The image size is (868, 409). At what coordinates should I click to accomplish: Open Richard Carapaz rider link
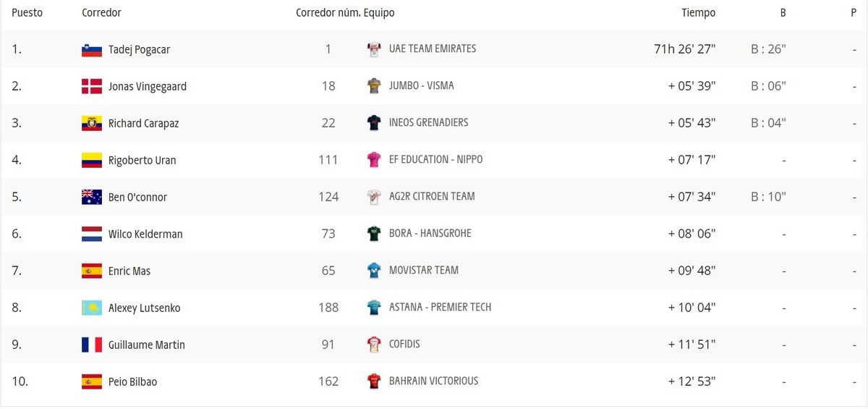point(143,124)
